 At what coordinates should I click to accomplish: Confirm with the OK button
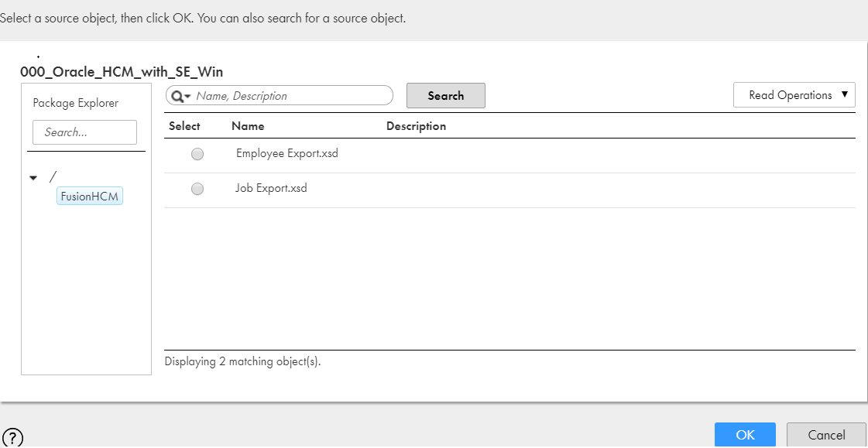(745, 435)
